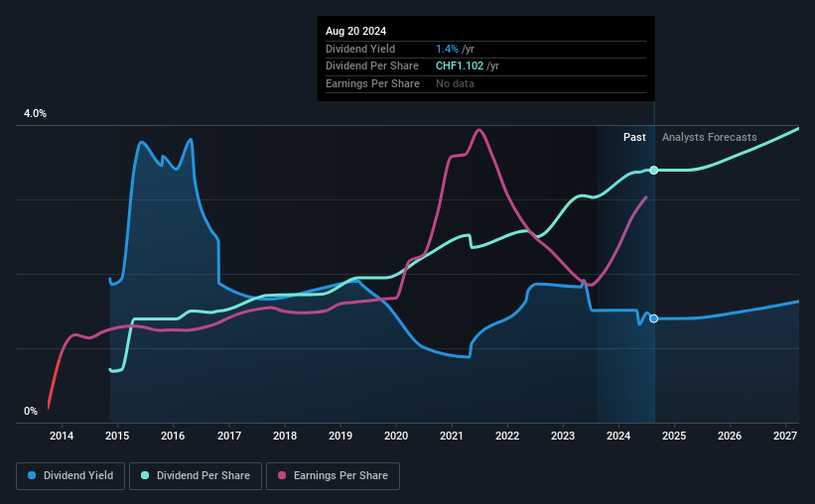Image resolution: width=815 pixels, height=504 pixels.
Task: Click the pink Earnings Per Share legend dot
Action: click(282, 475)
